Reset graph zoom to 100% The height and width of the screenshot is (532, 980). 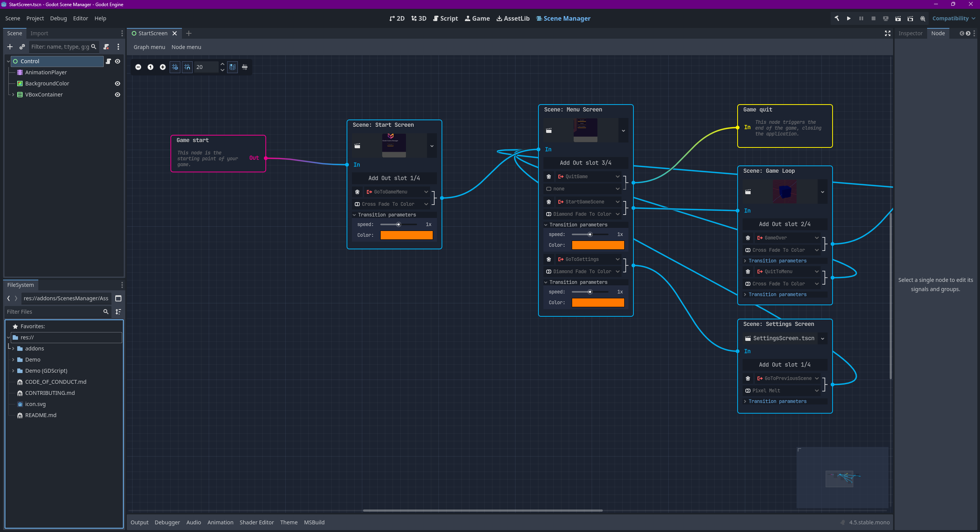151,67
